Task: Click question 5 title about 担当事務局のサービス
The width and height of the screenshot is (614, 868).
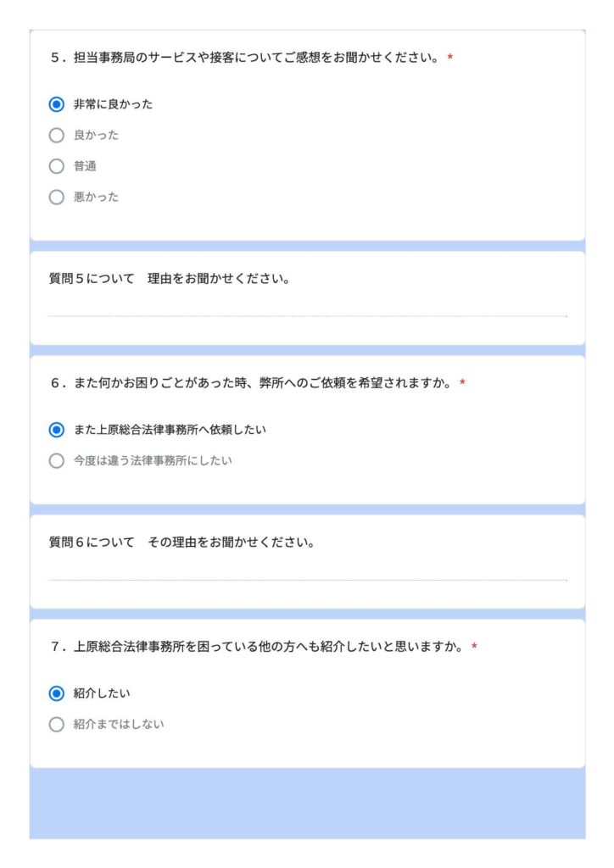Action: point(244,58)
